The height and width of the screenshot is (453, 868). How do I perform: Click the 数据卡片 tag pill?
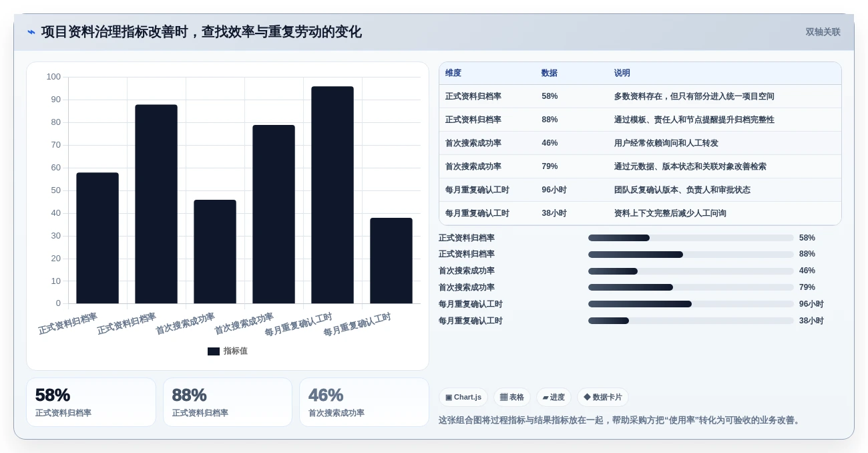point(603,397)
